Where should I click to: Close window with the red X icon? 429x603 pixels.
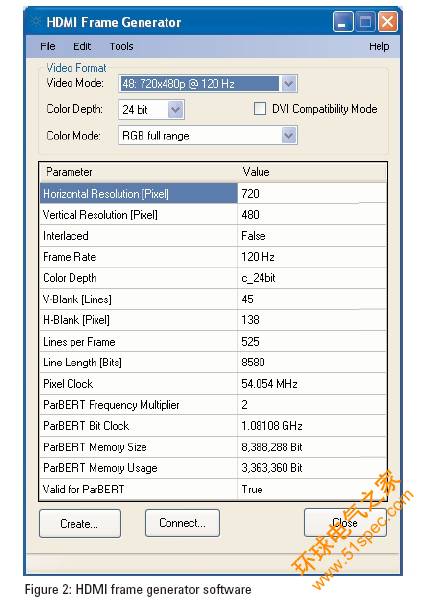pyautogui.click(x=387, y=22)
